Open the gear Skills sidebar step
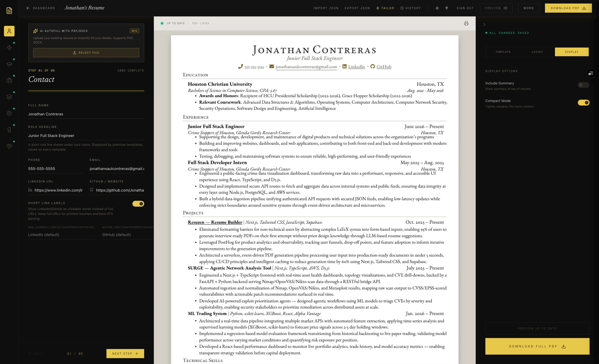599x364 pixels. (x=9, y=113)
